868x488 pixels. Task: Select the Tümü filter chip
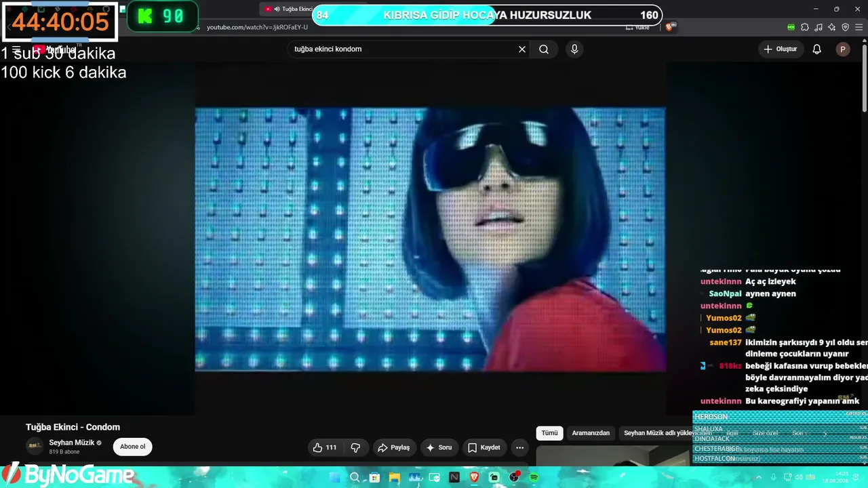(549, 433)
